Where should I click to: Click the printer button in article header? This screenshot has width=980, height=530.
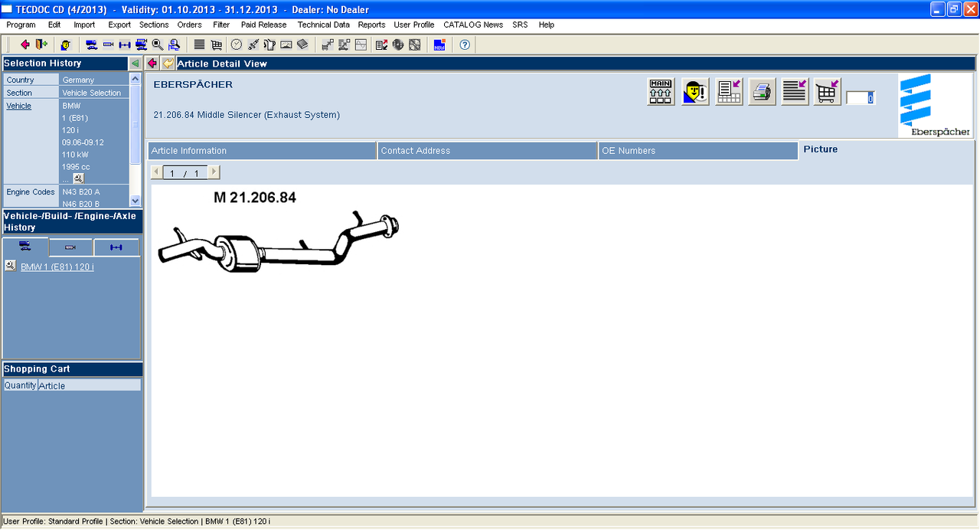click(762, 91)
